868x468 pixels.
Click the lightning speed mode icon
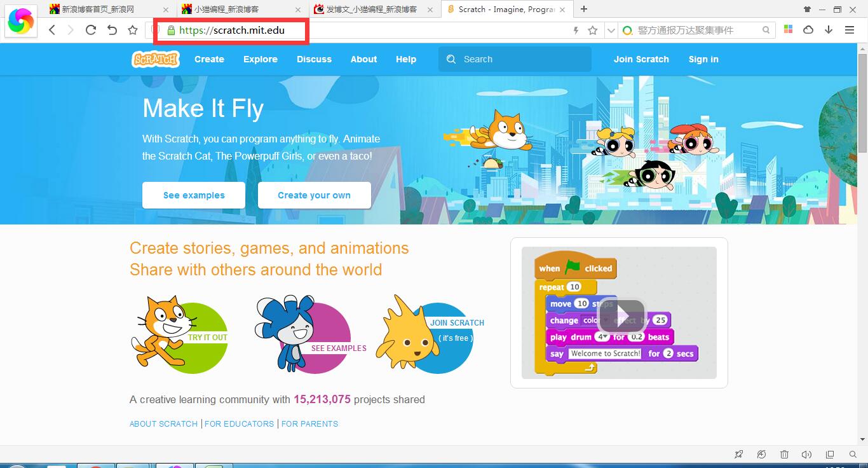576,30
